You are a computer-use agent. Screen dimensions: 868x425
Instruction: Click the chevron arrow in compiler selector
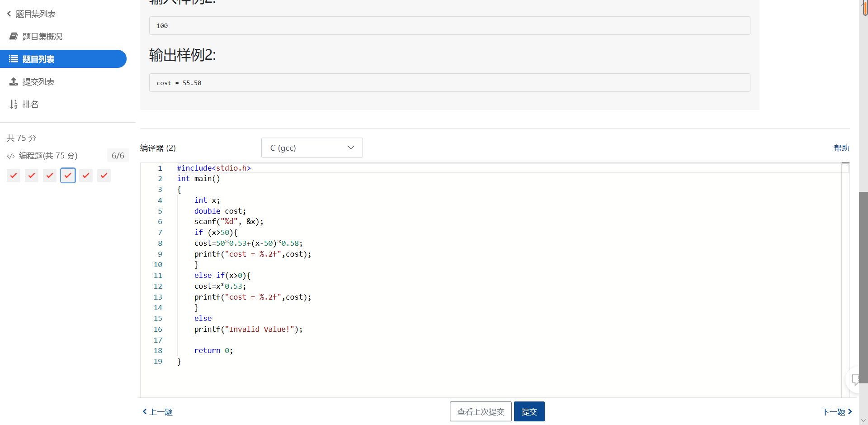coord(351,148)
